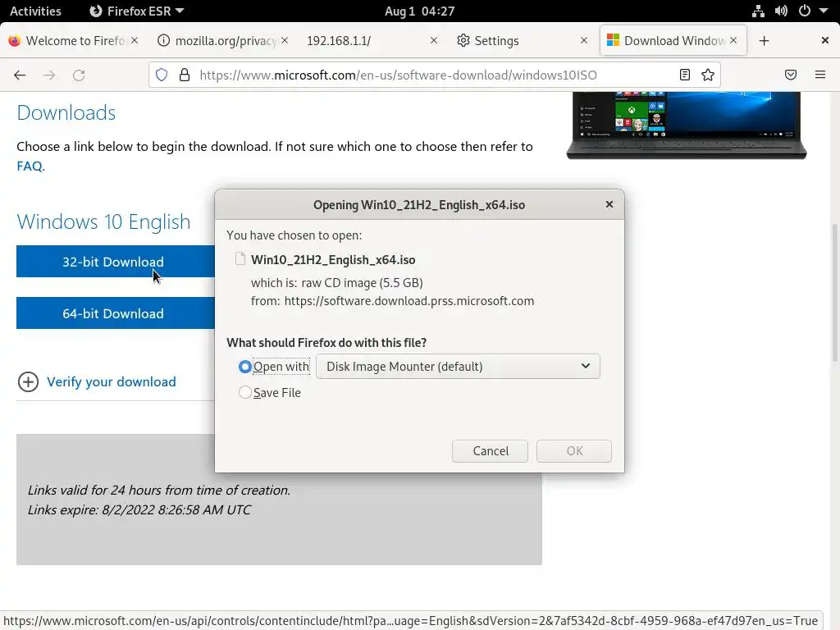Click the ISO file icon in dialog

(240, 259)
